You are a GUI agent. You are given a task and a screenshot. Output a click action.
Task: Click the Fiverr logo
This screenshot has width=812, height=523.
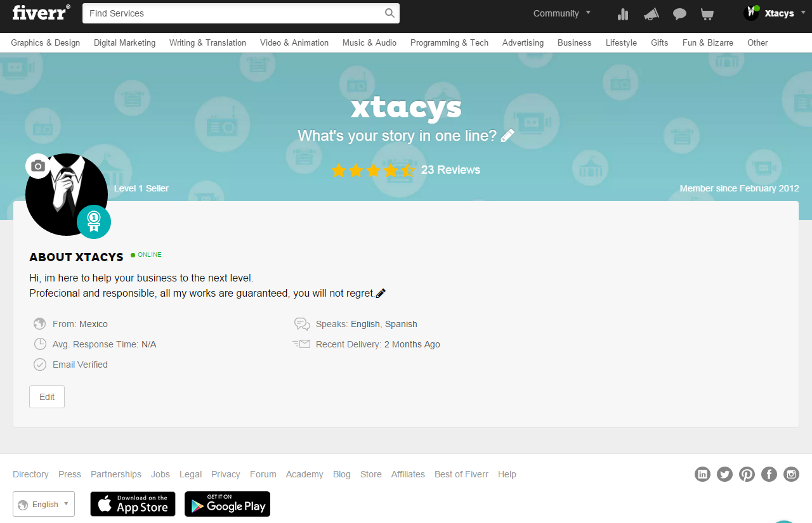(x=41, y=13)
